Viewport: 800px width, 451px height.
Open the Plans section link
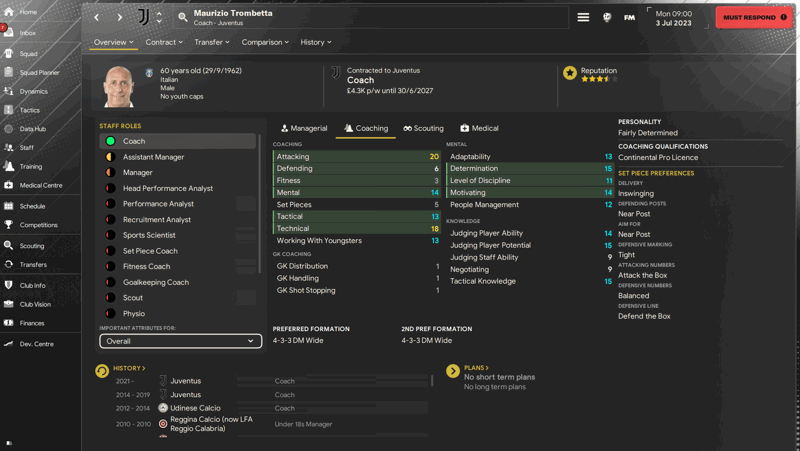476,368
